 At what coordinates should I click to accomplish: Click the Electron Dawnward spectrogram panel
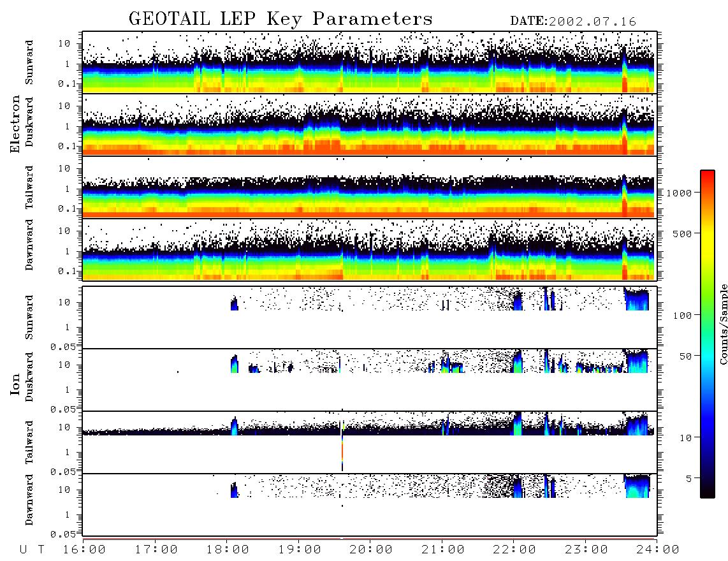click(x=370, y=250)
